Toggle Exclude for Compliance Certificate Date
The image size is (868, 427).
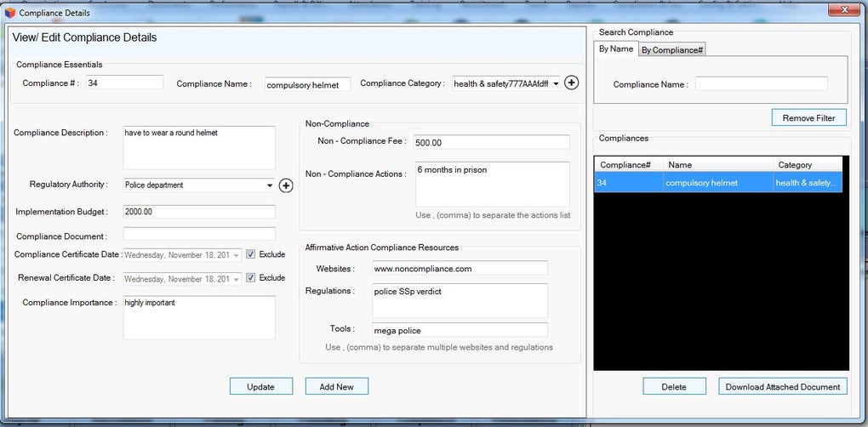point(251,254)
